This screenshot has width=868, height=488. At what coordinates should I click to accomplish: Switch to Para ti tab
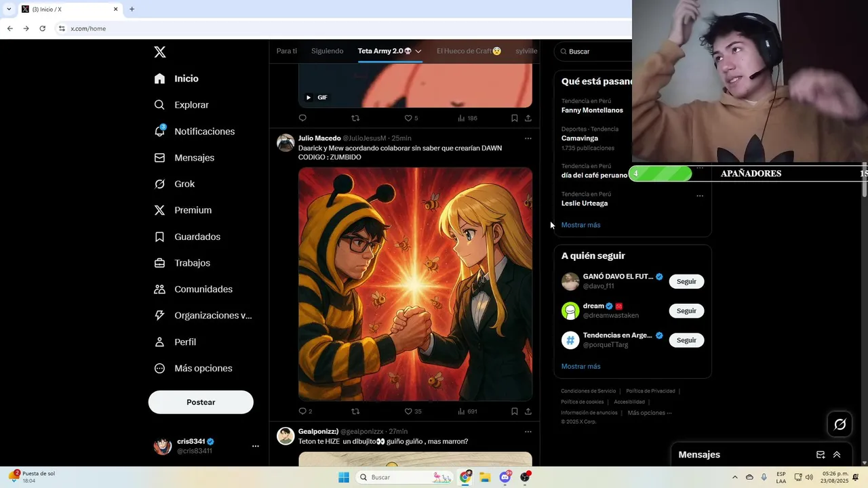tap(286, 51)
